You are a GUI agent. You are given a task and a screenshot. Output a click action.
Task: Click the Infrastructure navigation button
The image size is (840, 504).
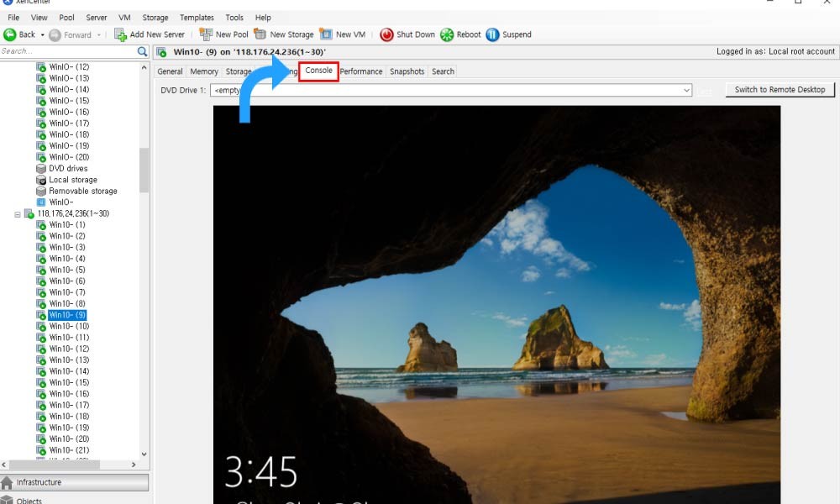[x=75, y=482]
